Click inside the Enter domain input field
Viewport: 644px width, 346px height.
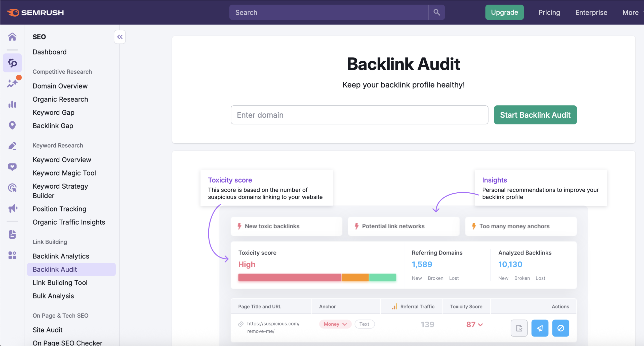(x=359, y=115)
